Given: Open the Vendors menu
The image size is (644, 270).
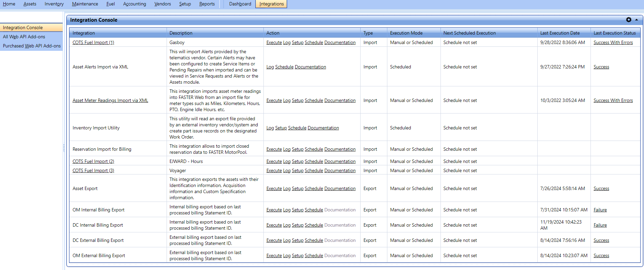Looking at the screenshot, I should click(x=163, y=4).
